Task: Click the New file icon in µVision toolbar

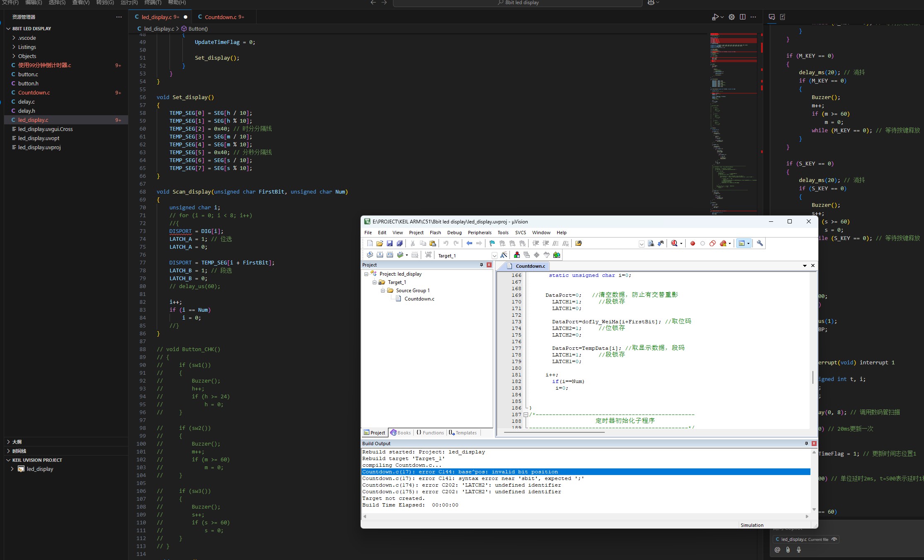Action: pos(370,243)
